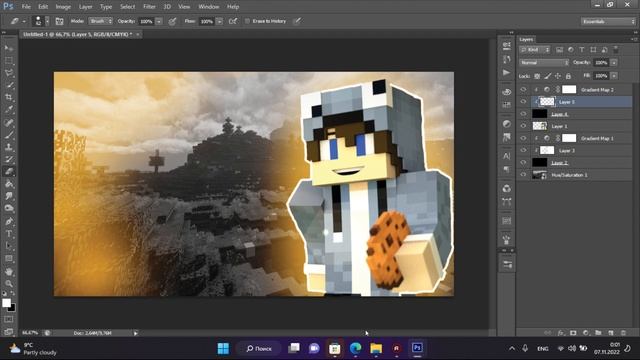
Task: Filter layers by type layers (T icon)
Action: 582,50
